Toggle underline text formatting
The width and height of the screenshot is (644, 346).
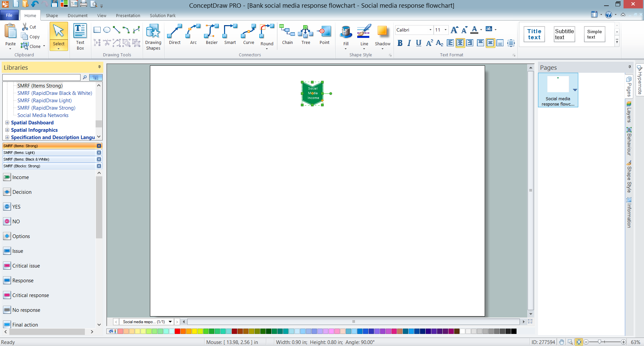[x=419, y=43]
